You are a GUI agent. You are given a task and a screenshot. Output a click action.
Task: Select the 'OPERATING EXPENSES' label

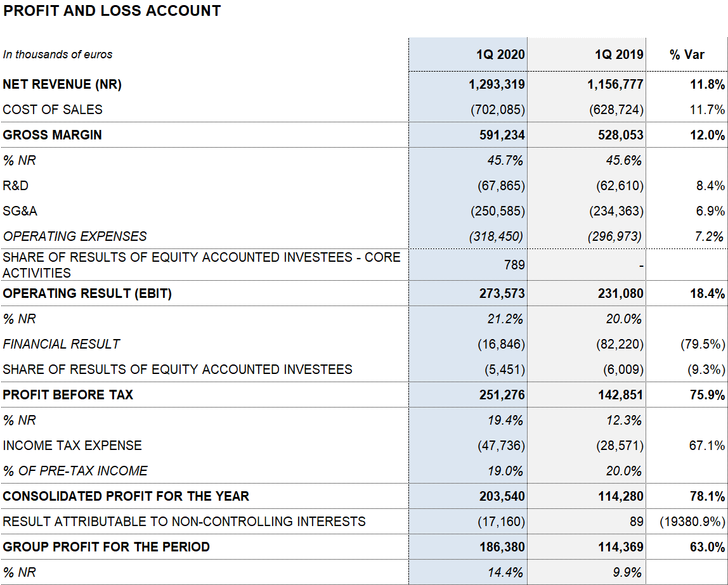[x=75, y=236]
